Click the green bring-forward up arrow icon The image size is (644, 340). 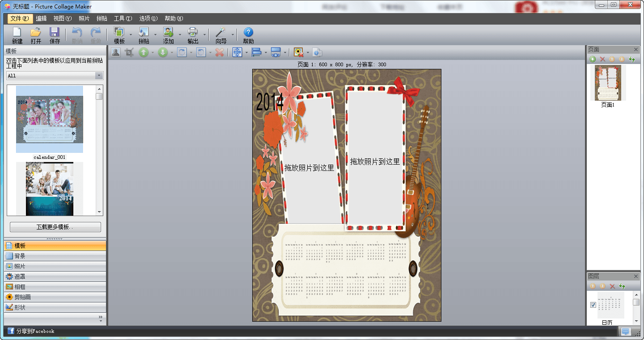pos(143,52)
